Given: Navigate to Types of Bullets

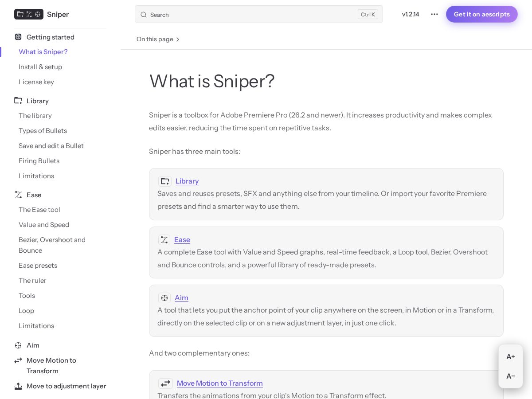Looking at the screenshot, I should pos(43,130).
